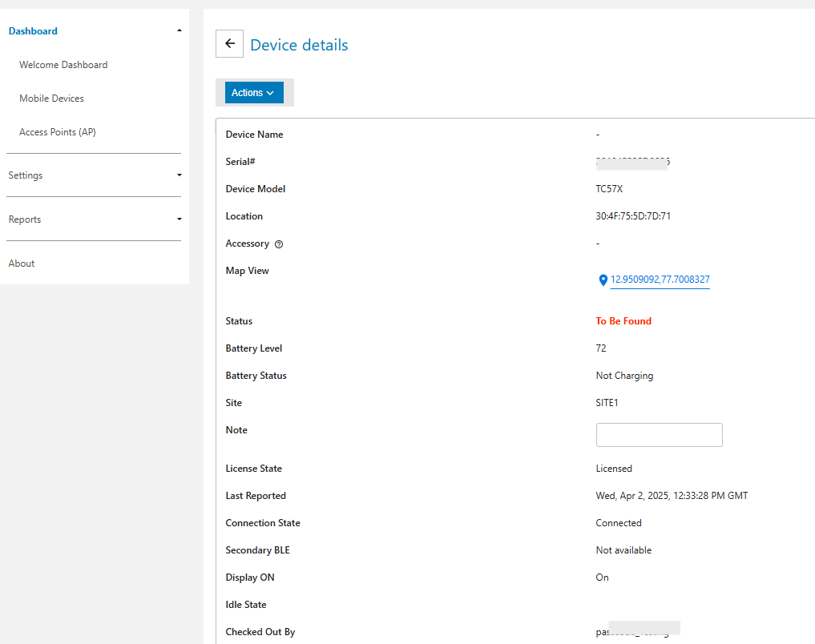Click the Location MAC address value

point(627,216)
